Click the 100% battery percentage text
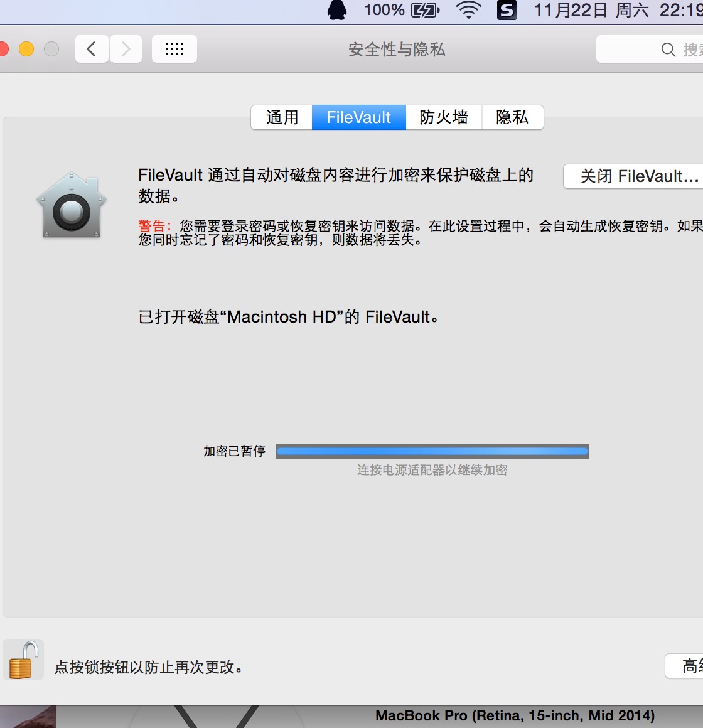The height and width of the screenshot is (728, 703). tap(385, 10)
